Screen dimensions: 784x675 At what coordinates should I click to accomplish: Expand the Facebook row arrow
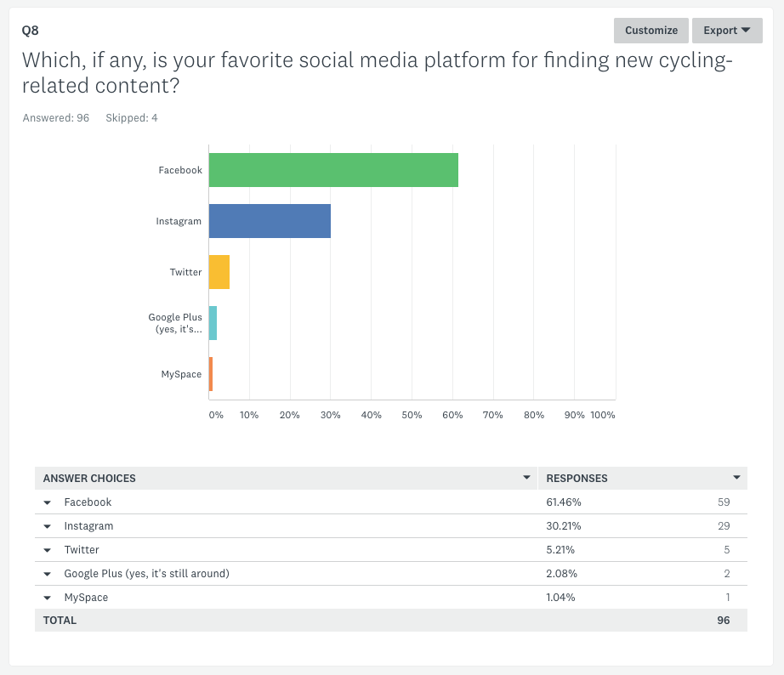click(x=48, y=502)
